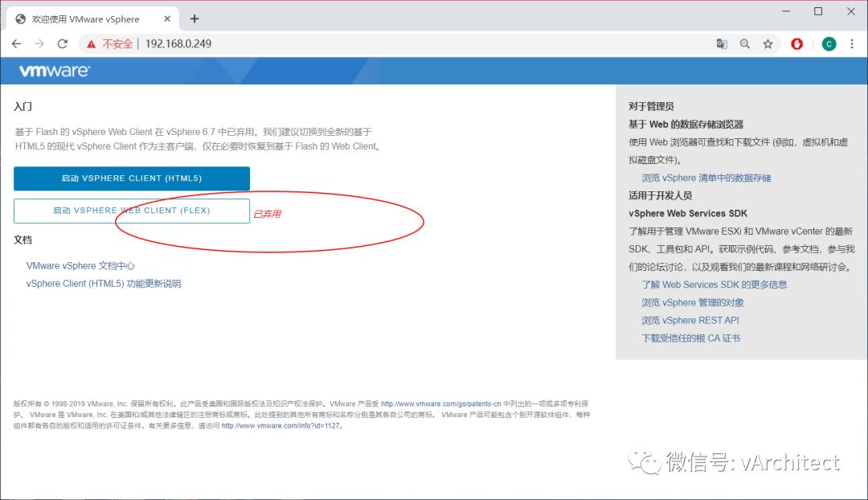Viewport: 868px width, 500px height.
Task: Bookmark this page with star icon
Action: pyautogui.click(x=768, y=43)
